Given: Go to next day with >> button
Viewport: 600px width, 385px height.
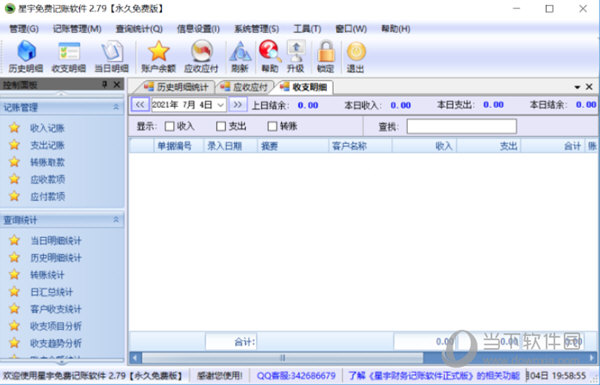Looking at the screenshot, I should point(238,104).
